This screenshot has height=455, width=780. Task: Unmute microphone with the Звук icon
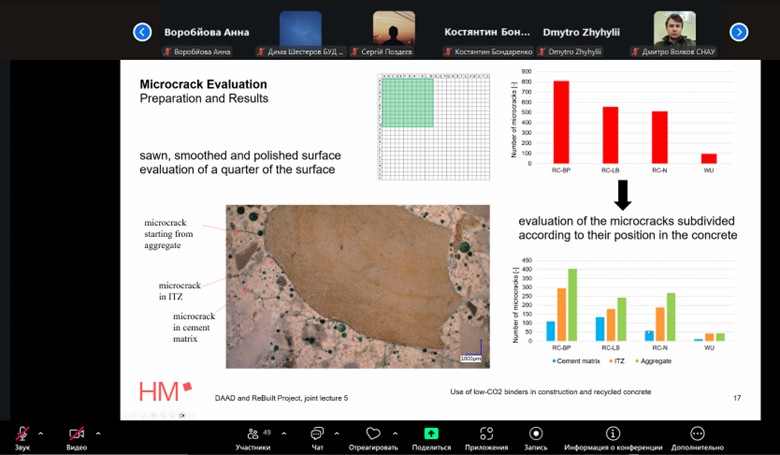pyautogui.click(x=22, y=434)
